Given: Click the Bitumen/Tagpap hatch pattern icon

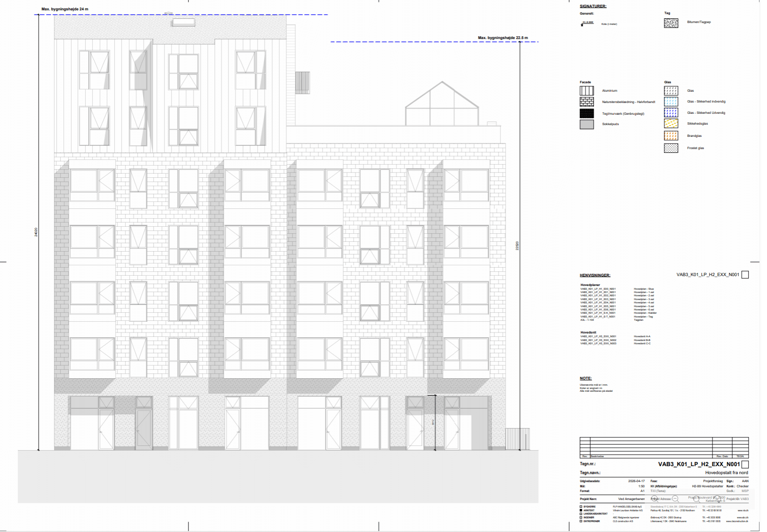Looking at the screenshot, I should click(671, 23).
